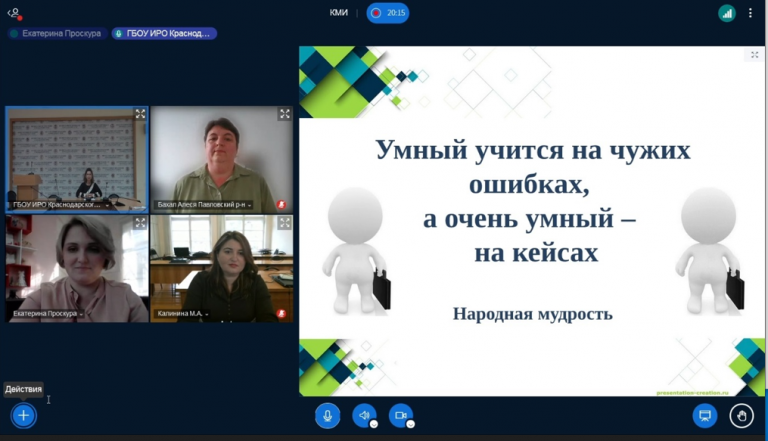Click the recording indicator showing 20:15
The image size is (768, 441).
pos(387,13)
